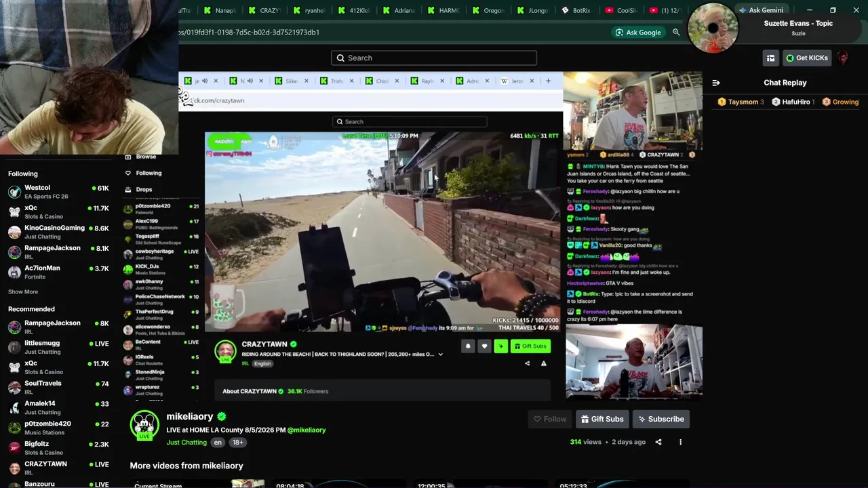Focus the Kick search field
The image size is (868, 488).
click(434, 58)
